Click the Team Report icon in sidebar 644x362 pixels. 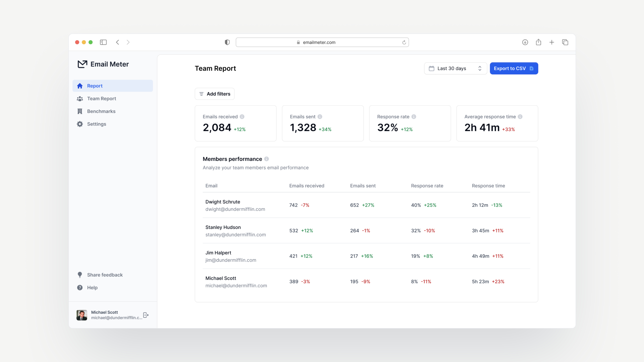[80, 99]
